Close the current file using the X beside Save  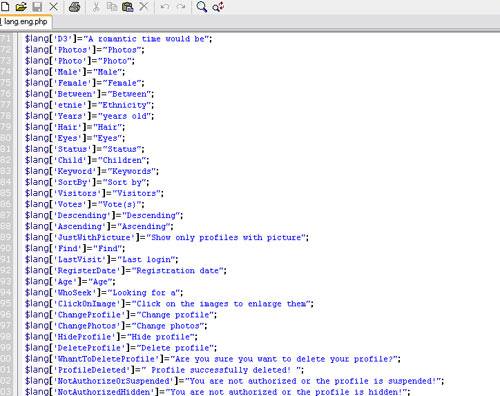(53, 7)
